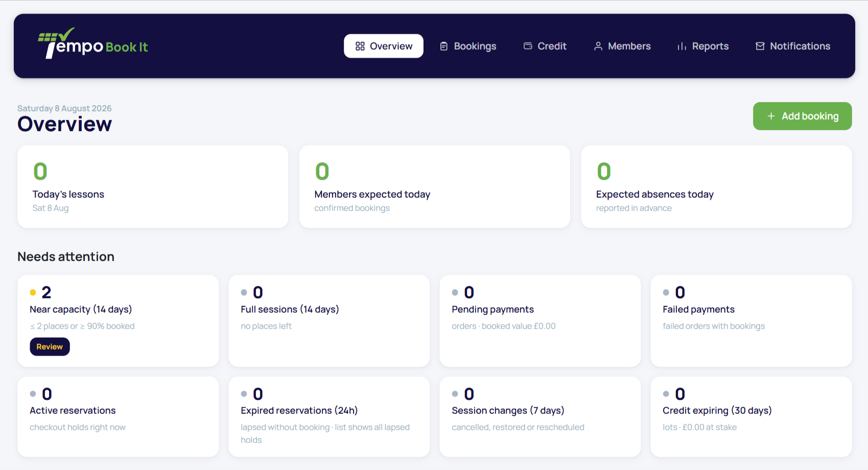Open the Session changes (7 days) card

click(x=540, y=417)
